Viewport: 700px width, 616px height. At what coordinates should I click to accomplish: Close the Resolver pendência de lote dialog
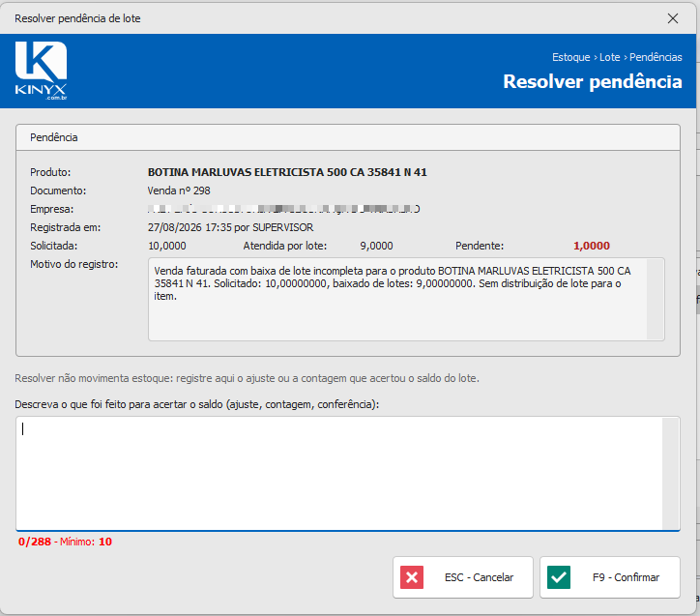(x=672, y=18)
